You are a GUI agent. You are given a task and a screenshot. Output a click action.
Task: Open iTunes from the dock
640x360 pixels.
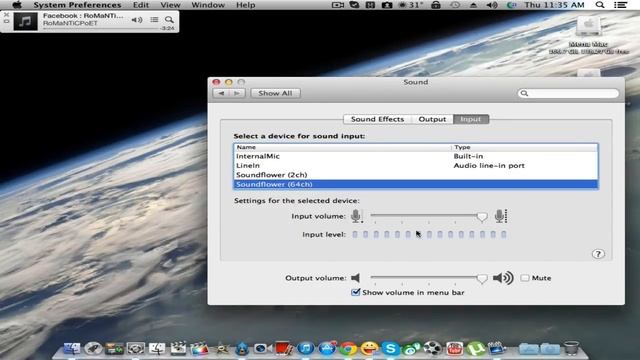305,348
